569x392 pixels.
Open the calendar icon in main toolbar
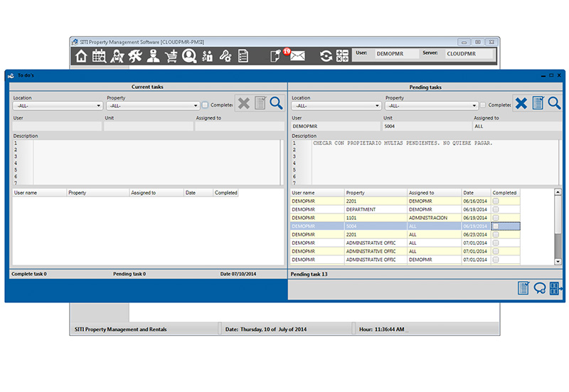point(99,56)
